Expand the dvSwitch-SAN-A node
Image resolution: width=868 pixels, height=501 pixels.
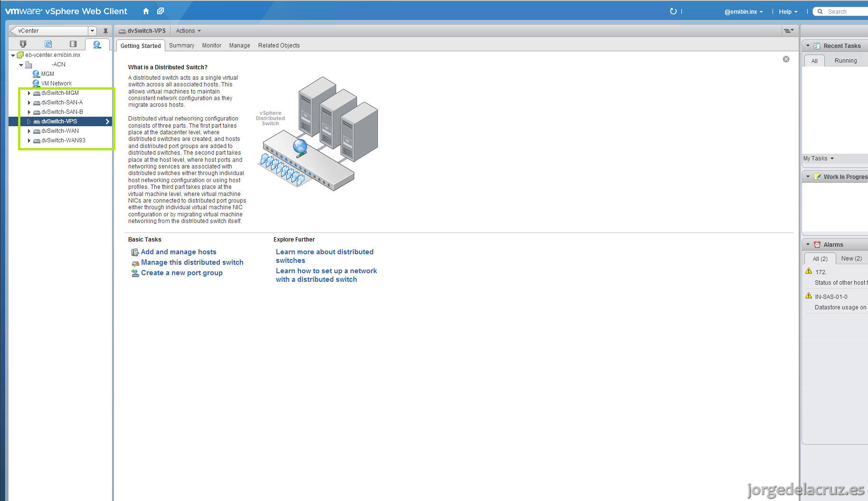(29, 102)
